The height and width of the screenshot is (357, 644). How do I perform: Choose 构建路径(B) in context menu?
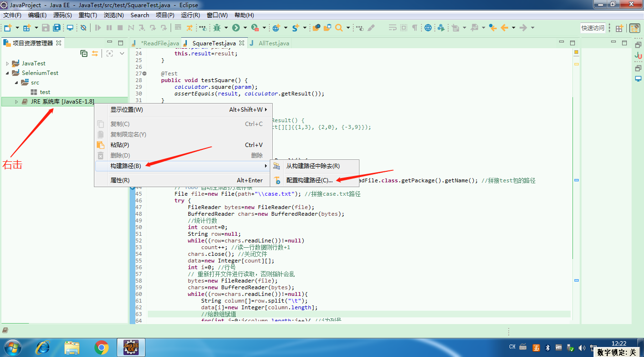click(x=183, y=166)
